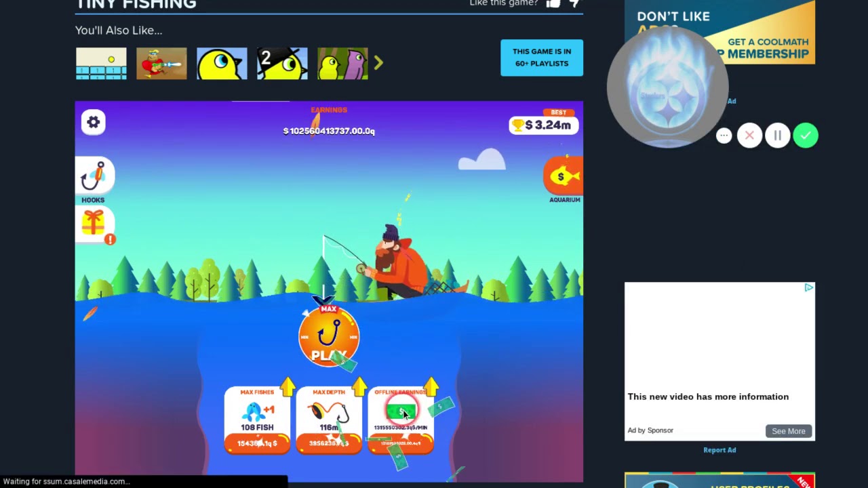Open the game settings gear
Screen dimensions: 868x488
coord(93,122)
